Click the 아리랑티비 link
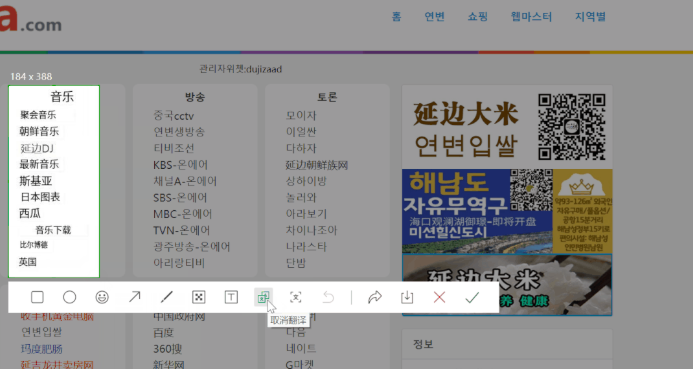Viewport: 693px width, 369px height. 179,263
